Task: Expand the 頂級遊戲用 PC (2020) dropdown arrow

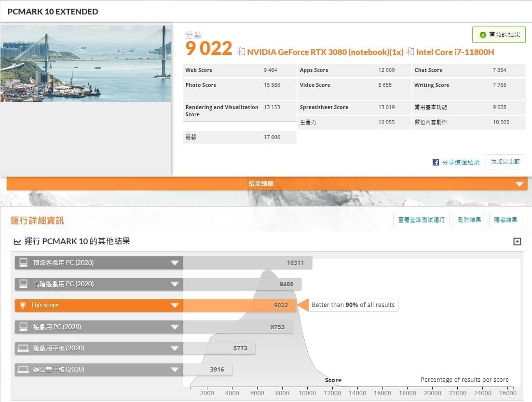Action: (175, 263)
